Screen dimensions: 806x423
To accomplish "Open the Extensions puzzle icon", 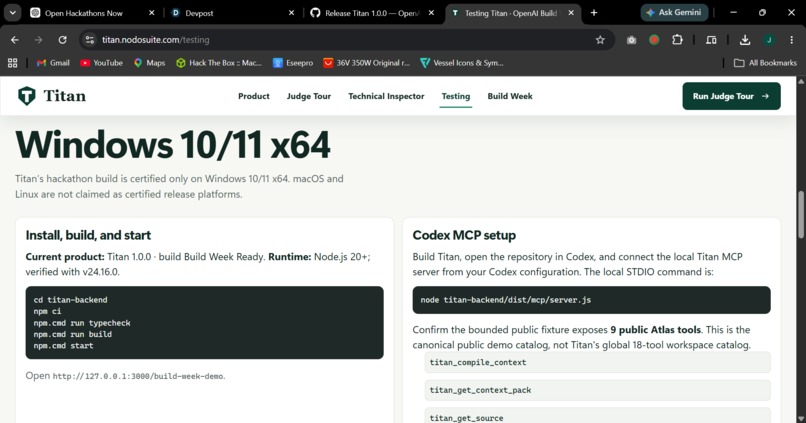I will tap(677, 40).
